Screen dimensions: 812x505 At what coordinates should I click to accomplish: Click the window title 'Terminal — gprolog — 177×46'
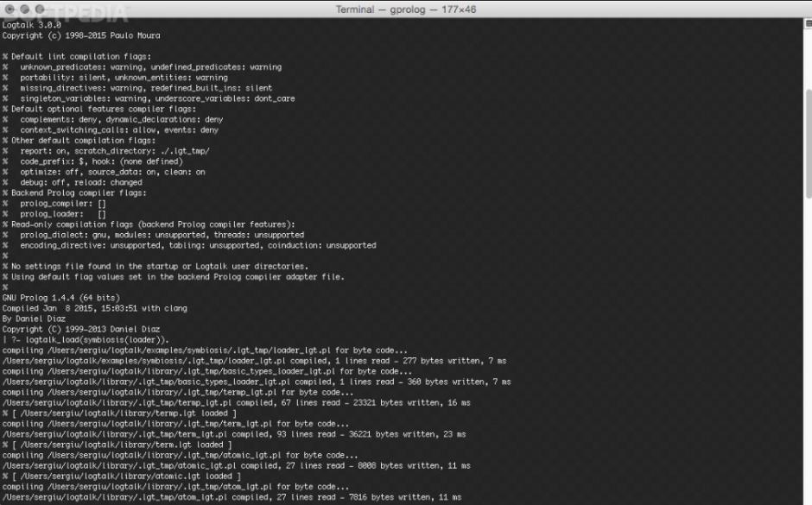click(405, 9)
